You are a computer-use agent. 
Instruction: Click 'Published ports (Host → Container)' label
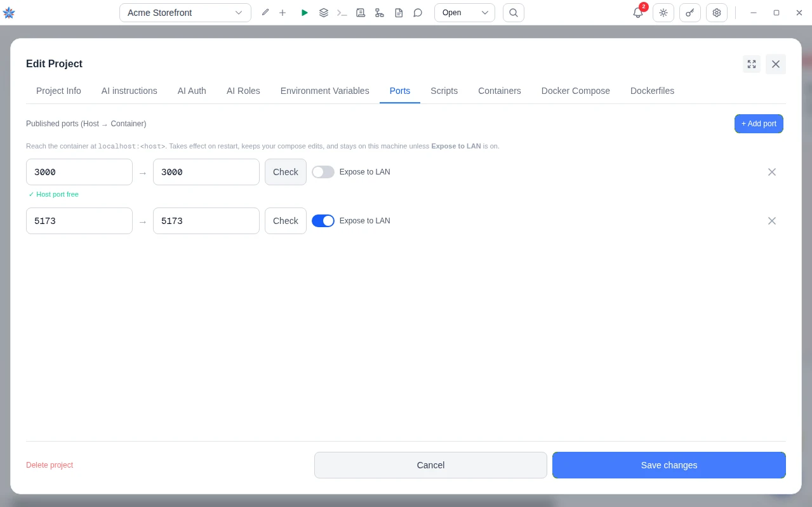86,124
